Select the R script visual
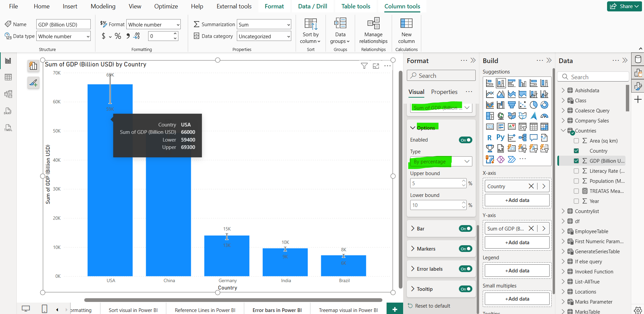This screenshot has width=644, height=314. 489,137
